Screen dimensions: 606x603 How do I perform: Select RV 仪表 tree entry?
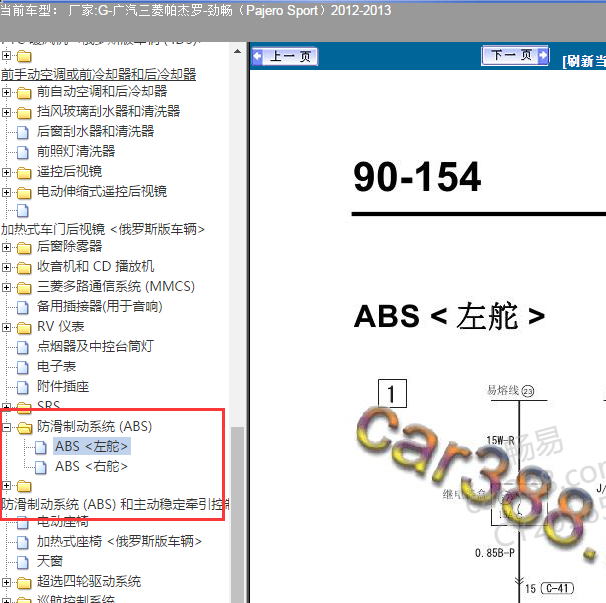(61, 327)
